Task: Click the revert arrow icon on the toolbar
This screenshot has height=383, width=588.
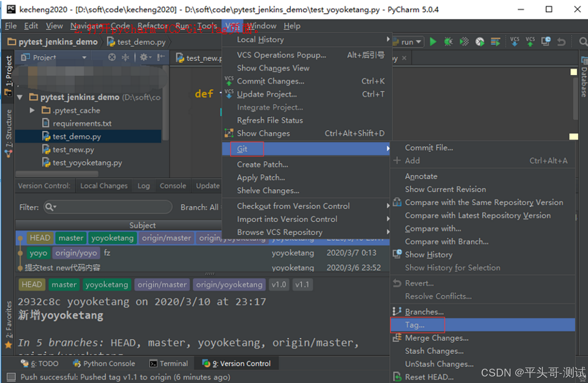Action: click(x=561, y=42)
